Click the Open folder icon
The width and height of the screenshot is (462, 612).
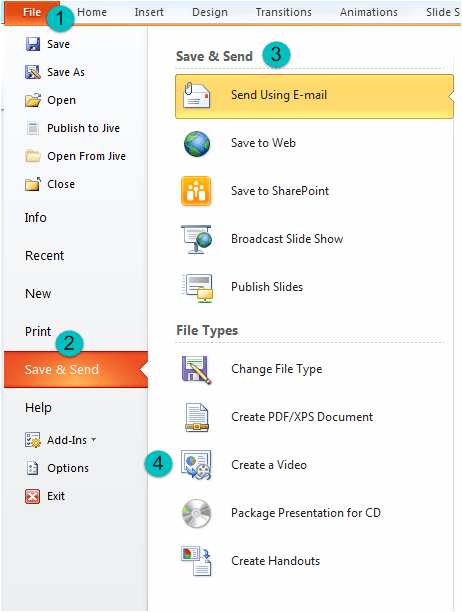tap(33, 100)
